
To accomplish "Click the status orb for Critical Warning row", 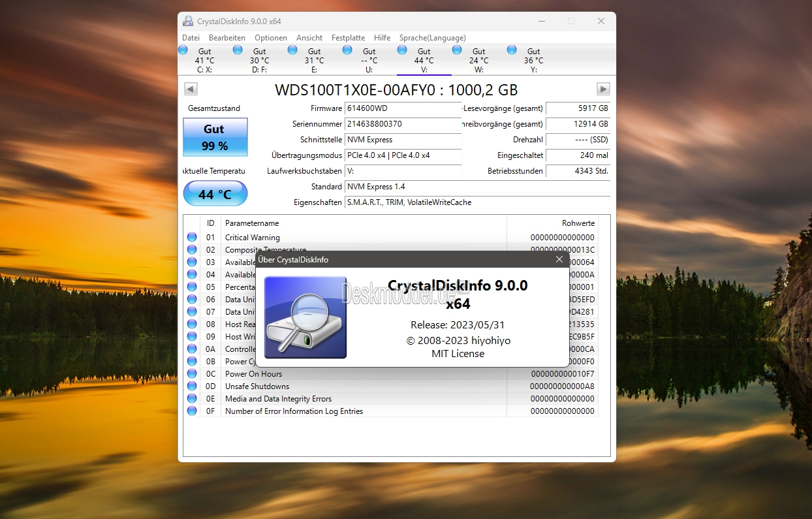I will 192,238.
